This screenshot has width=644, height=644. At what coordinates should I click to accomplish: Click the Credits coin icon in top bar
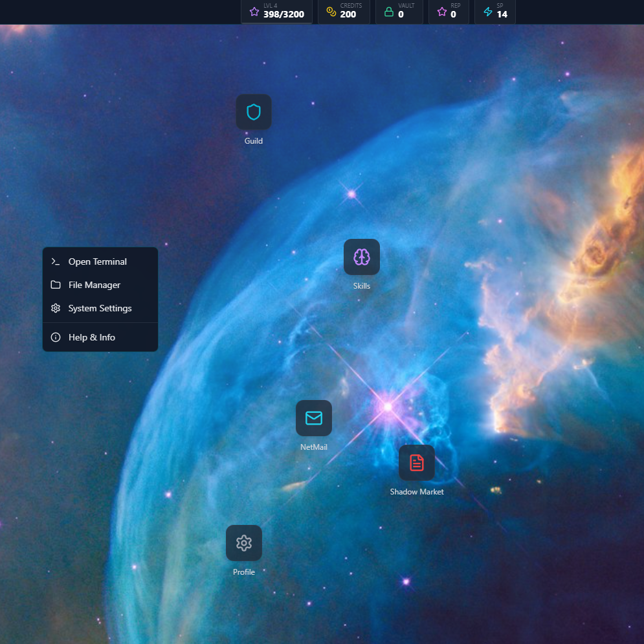click(331, 12)
